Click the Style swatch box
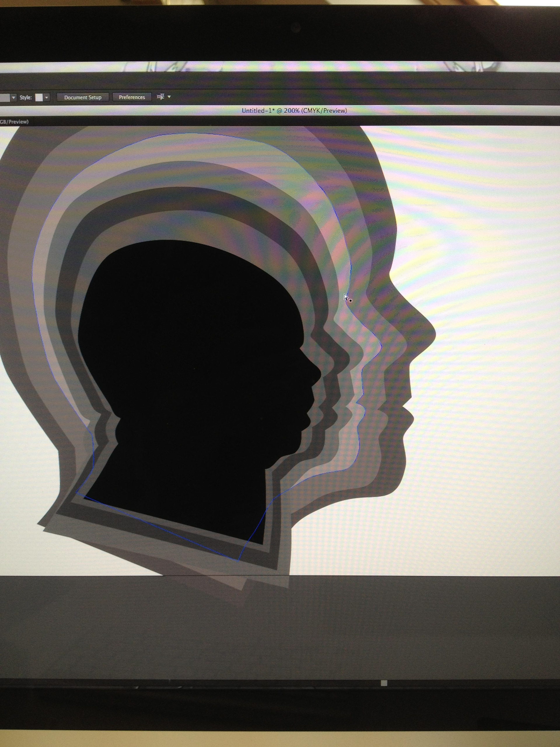Image resolution: width=560 pixels, height=747 pixels. pos(39,97)
